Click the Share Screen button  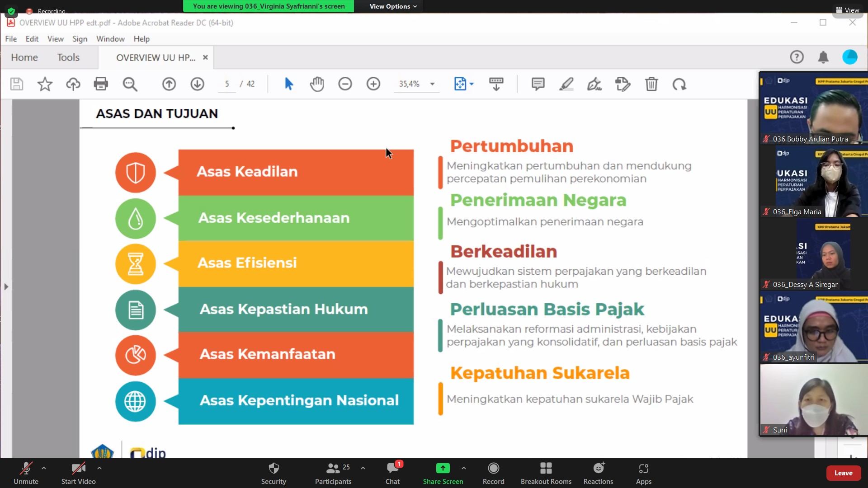(x=443, y=473)
